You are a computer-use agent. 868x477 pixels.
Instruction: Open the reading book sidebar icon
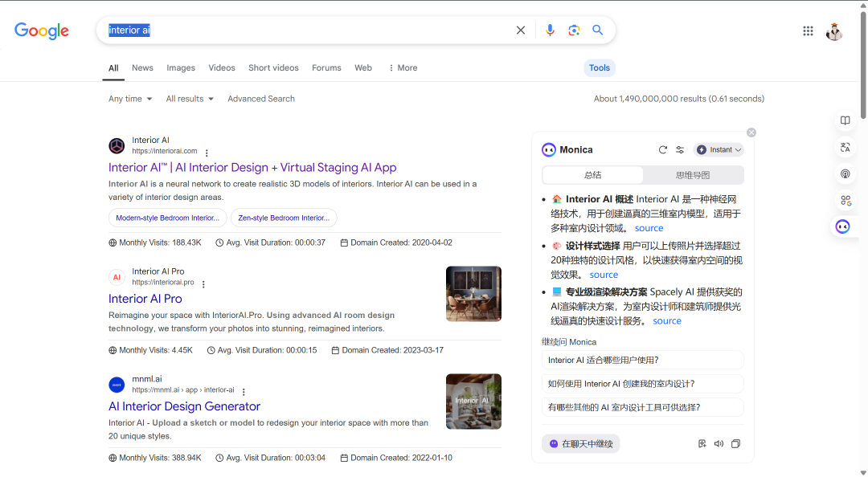(845, 120)
